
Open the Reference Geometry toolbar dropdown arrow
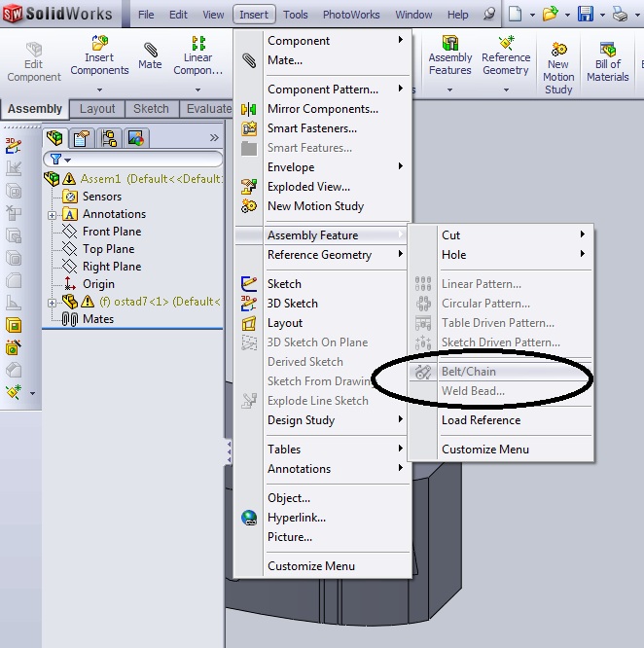506,90
